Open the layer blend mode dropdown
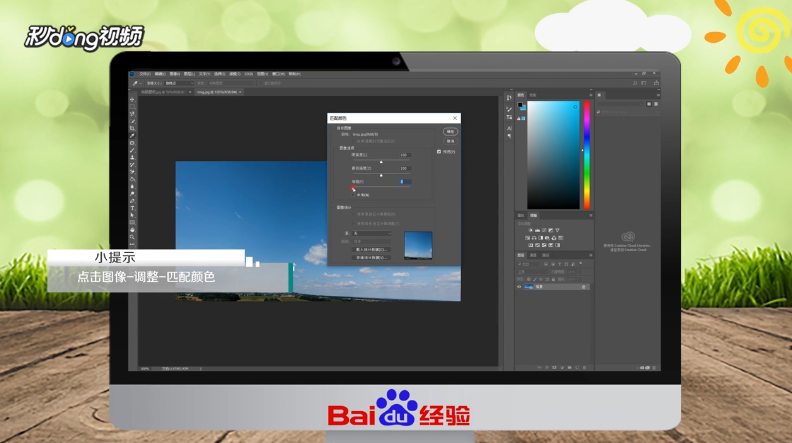 (x=532, y=272)
